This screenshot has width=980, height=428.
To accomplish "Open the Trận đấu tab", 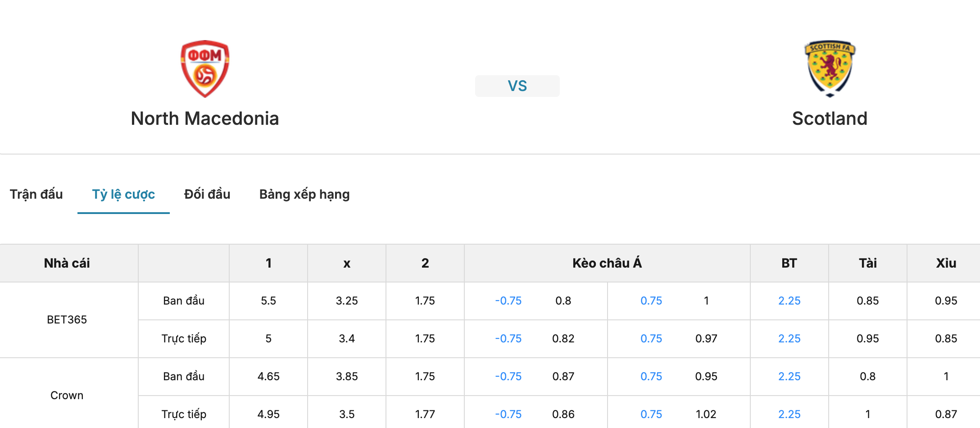I will pyautogui.click(x=36, y=194).
